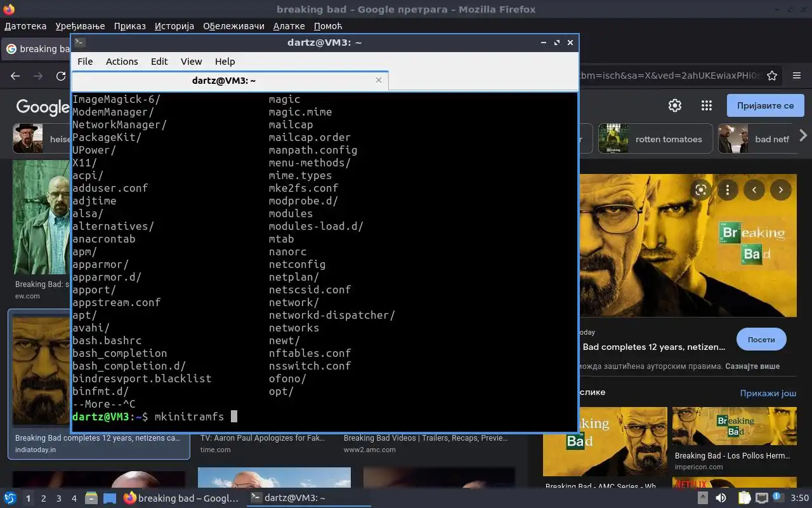812x508 pixels.
Task: Click the Пријавите се sign-in button
Action: tap(766, 105)
